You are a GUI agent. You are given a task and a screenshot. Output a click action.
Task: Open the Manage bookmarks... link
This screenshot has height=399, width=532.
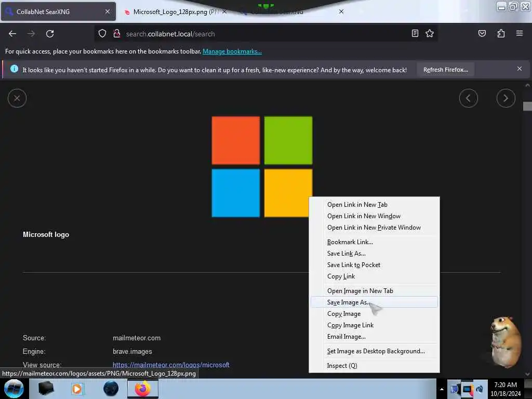[232, 51]
